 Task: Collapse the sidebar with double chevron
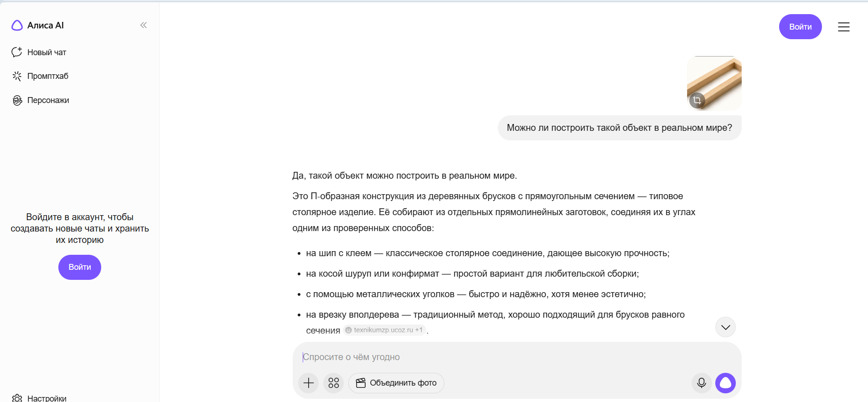[144, 25]
